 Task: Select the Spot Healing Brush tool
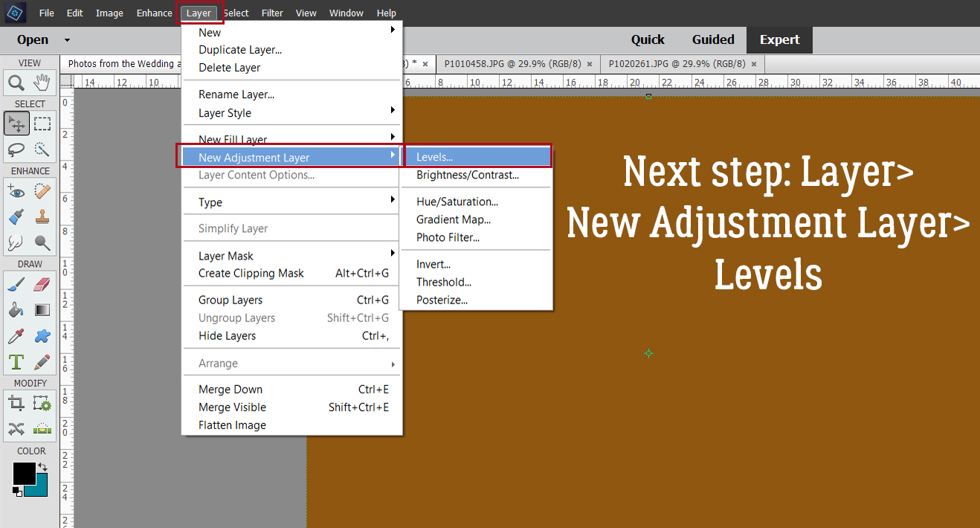click(x=42, y=191)
